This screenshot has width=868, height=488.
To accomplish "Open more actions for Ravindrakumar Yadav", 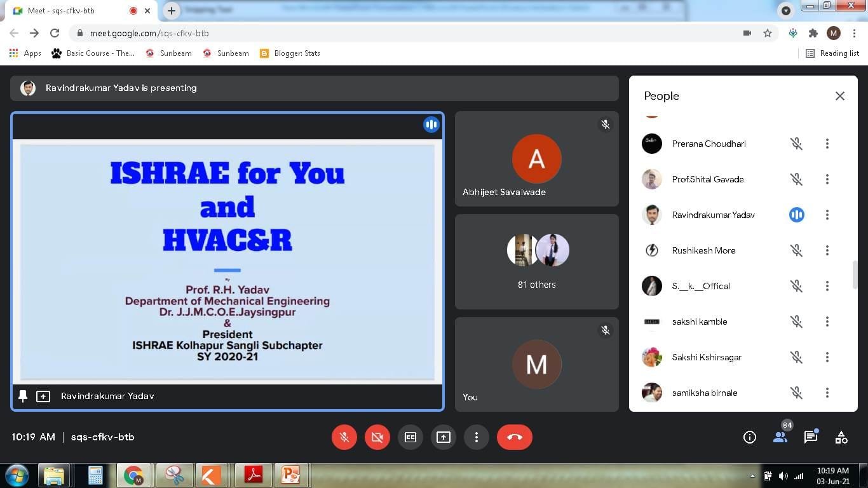I will pos(827,215).
